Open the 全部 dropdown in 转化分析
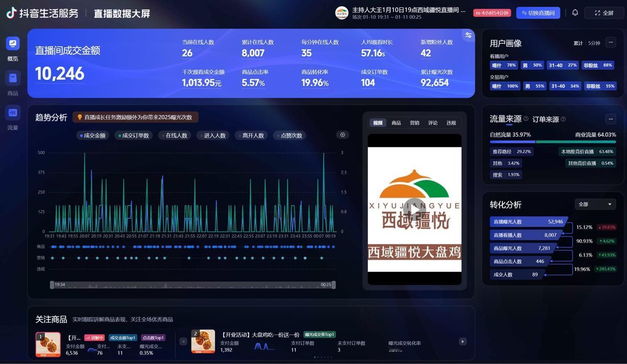The width and height of the screenshot is (627, 364). tap(596, 204)
